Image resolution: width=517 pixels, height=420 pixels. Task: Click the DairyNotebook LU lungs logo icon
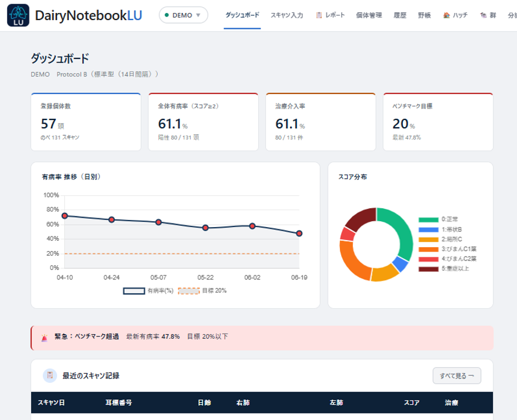click(x=18, y=15)
